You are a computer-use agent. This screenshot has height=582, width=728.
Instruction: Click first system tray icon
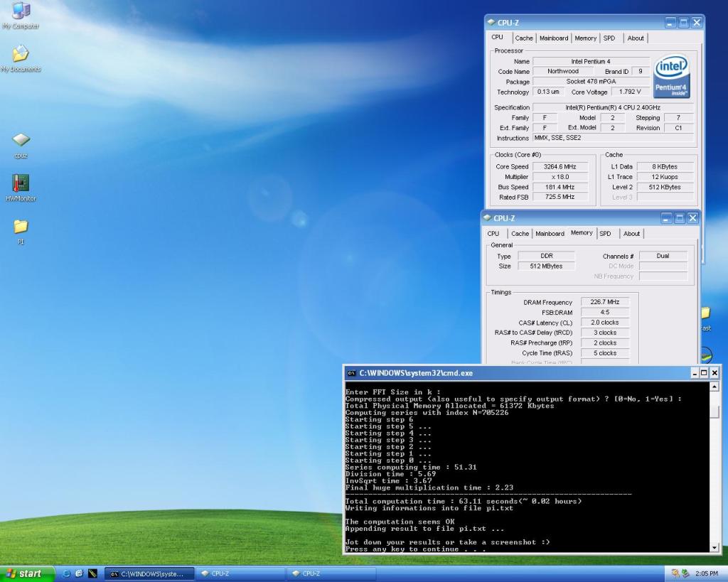[x=675, y=573]
